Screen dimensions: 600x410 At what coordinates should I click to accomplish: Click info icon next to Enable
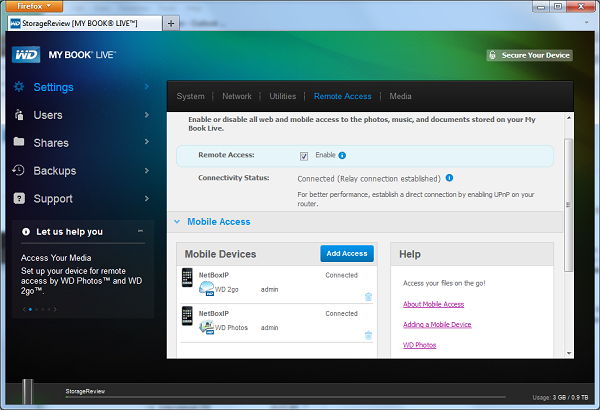[x=342, y=155]
